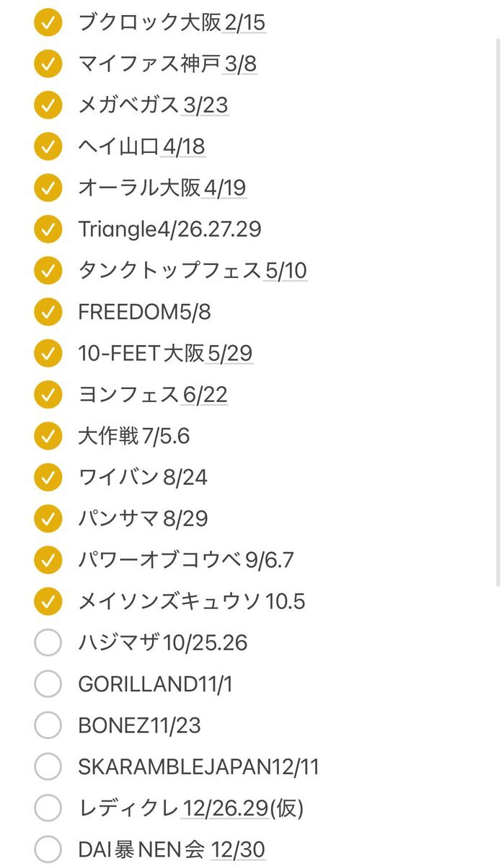Uncheck the メイソンズキュウソ 10.5 checkbox
This screenshot has height=866, width=504.
coord(48,601)
